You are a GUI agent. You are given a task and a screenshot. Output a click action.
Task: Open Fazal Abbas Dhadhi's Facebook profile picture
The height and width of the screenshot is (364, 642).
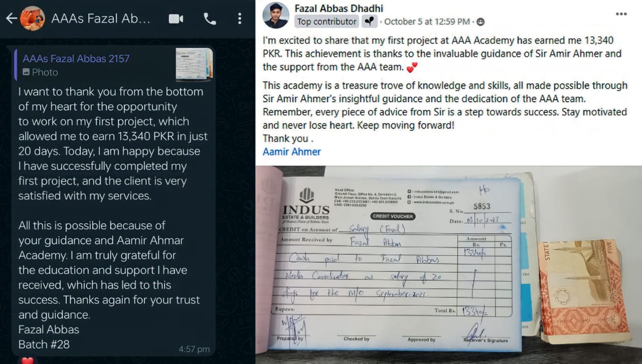pos(276,15)
